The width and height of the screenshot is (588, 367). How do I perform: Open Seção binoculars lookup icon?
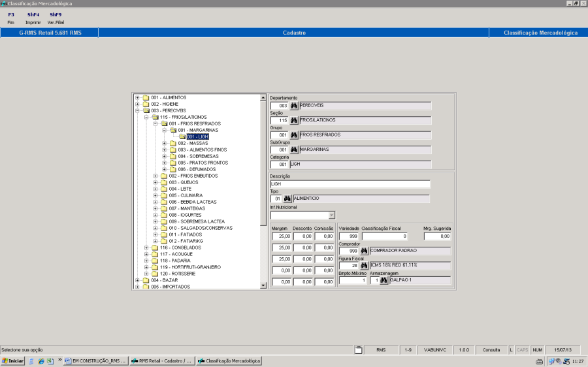293,120
